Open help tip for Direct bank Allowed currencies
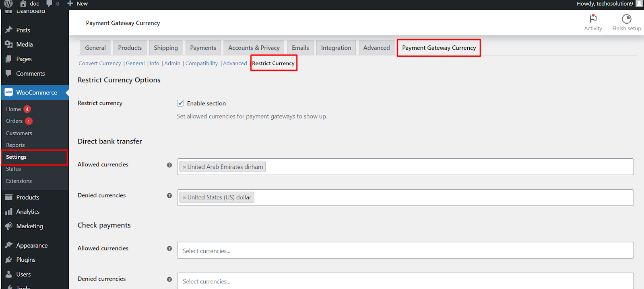The image size is (644, 289). (169, 165)
